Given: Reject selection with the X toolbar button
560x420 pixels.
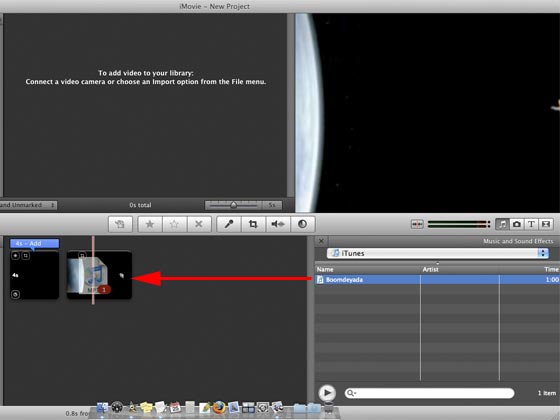Looking at the screenshot, I should pyautogui.click(x=199, y=224).
